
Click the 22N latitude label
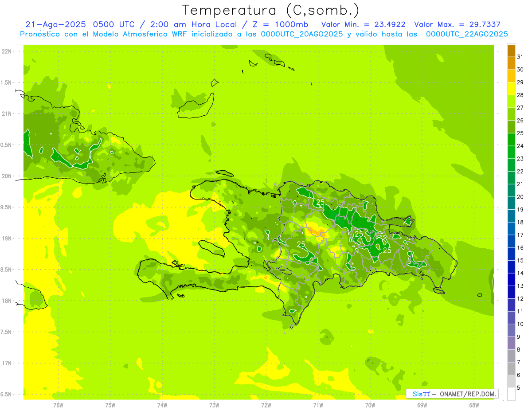(x=7, y=51)
